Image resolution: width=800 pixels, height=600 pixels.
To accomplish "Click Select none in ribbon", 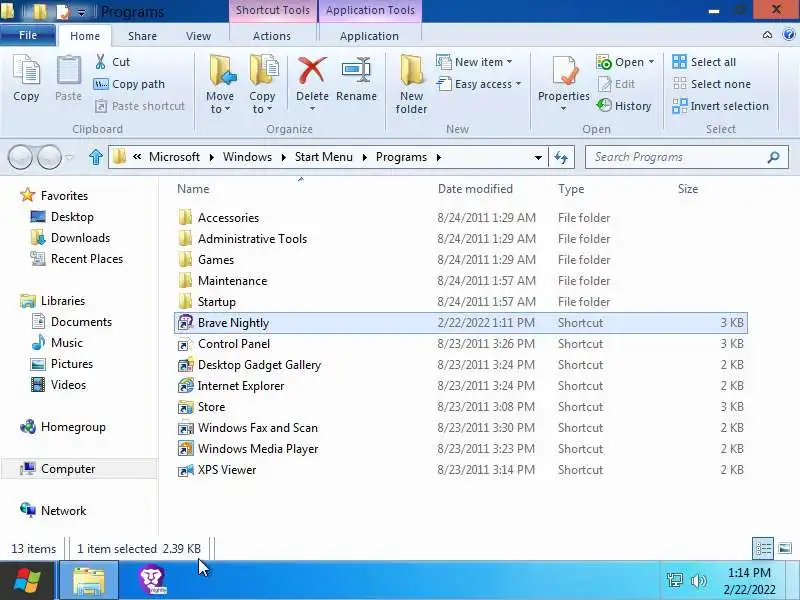I will pos(712,84).
